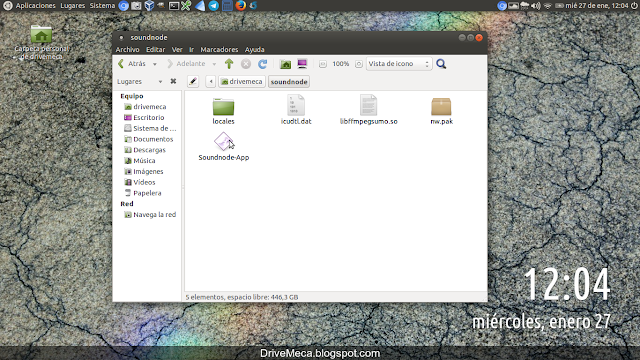Image resolution: width=640 pixels, height=360 pixels.
Task: Open the Telegram launcher in the top panel
Action: [213, 6]
